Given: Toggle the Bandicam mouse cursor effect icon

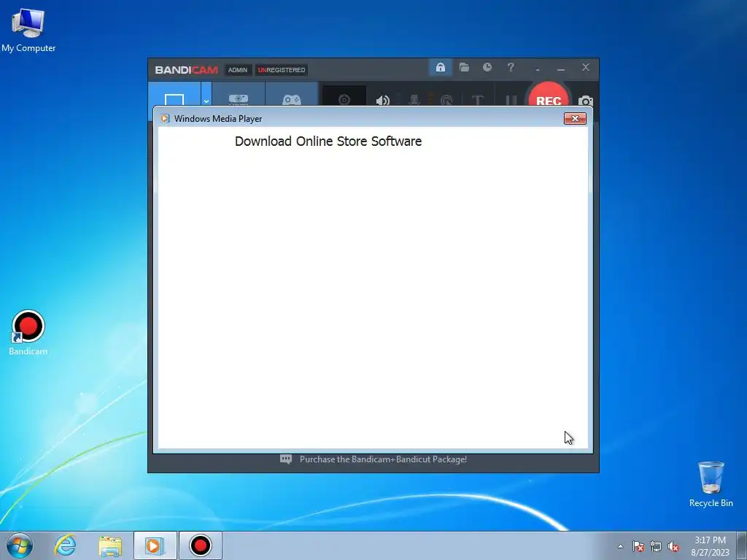Looking at the screenshot, I should pyautogui.click(x=446, y=100).
